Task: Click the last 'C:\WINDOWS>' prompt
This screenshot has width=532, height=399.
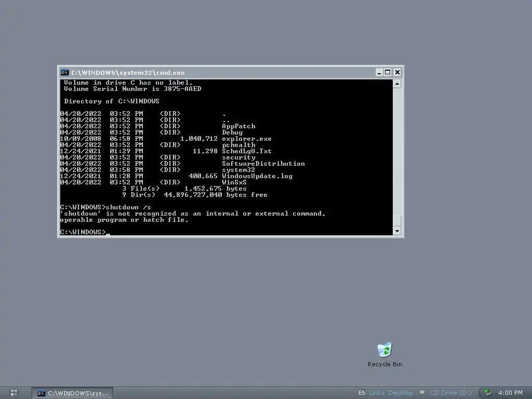Action: [83, 232]
